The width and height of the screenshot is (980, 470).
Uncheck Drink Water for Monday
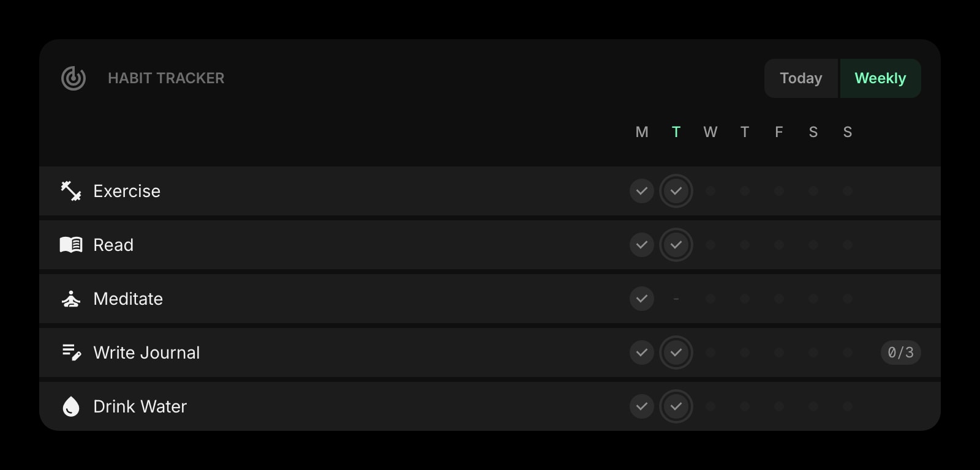coord(642,406)
